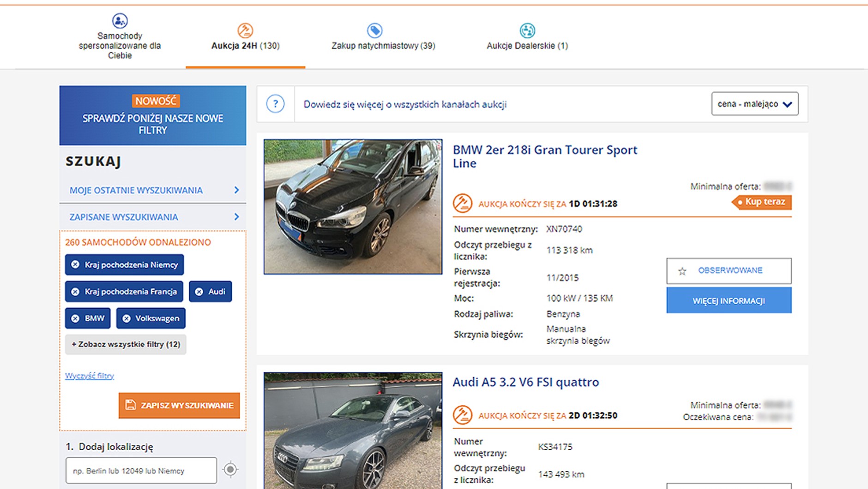Click Audi internal number KS34175

[555, 447]
